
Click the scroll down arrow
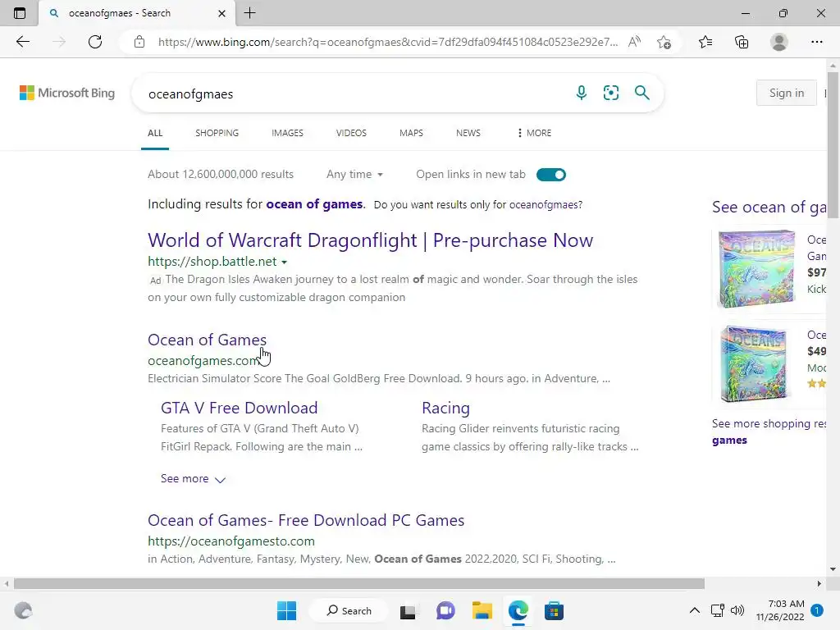coord(833,569)
